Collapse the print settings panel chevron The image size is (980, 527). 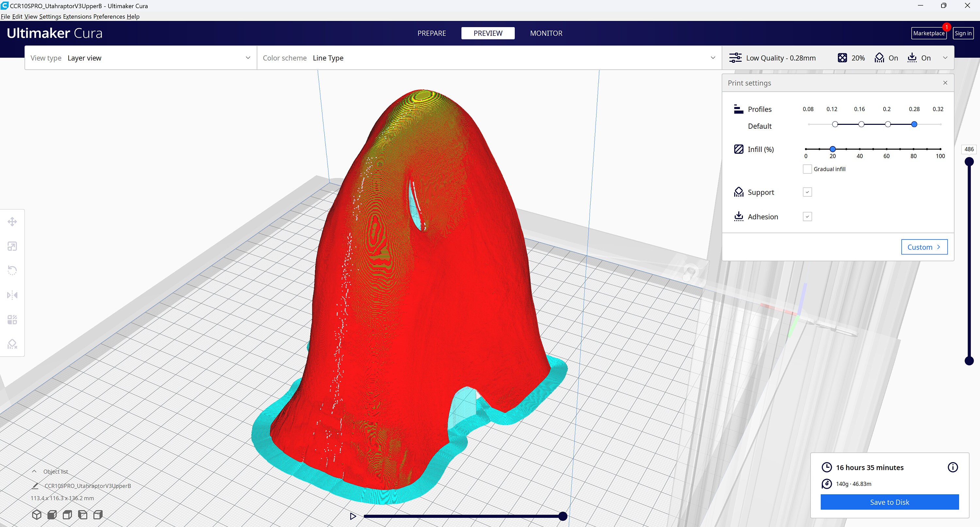click(945, 58)
